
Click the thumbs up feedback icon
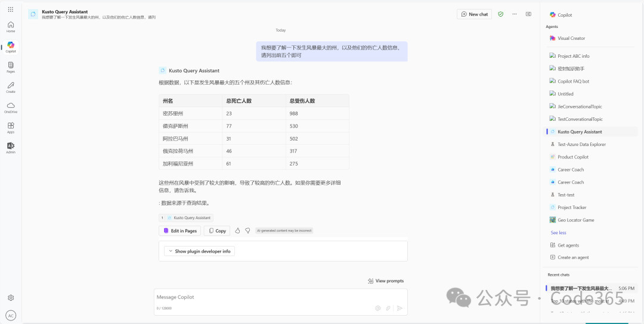[237, 231]
